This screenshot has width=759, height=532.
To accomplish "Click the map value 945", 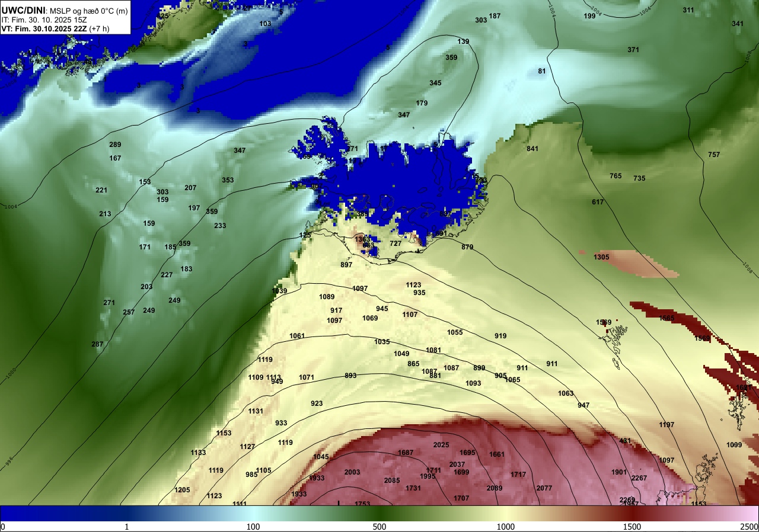I will click(x=382, y=309).
